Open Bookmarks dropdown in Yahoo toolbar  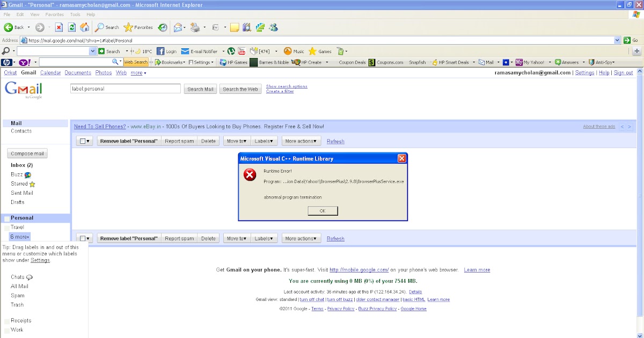pos(170,62)
